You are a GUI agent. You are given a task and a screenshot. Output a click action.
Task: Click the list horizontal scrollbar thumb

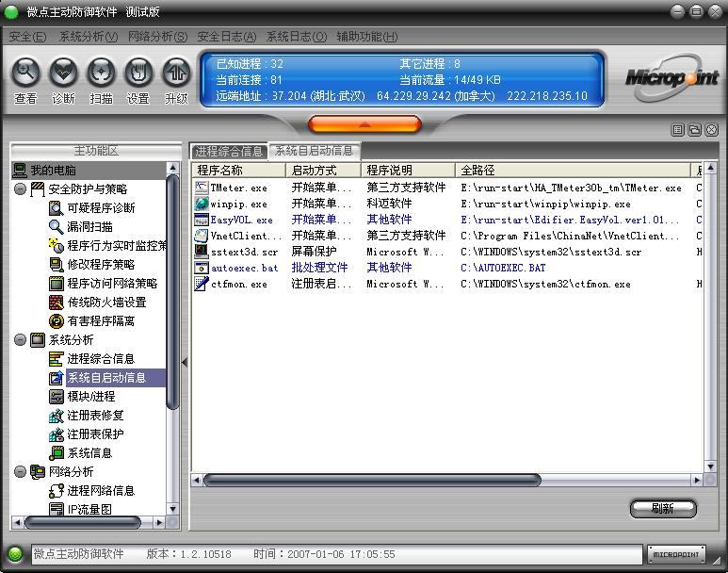pyautogui.click(x=372, y=480)
